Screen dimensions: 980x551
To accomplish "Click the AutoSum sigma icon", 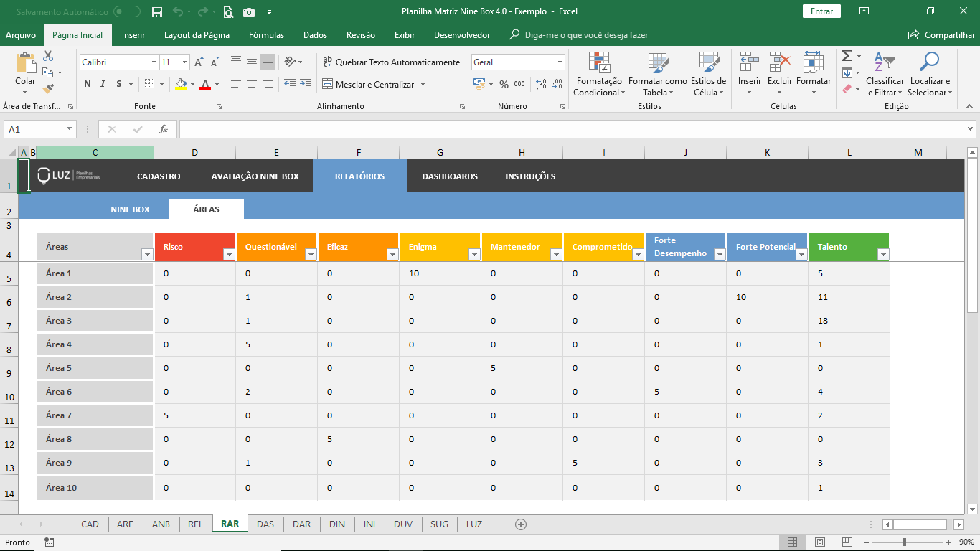I will click(x=847, y=56).
